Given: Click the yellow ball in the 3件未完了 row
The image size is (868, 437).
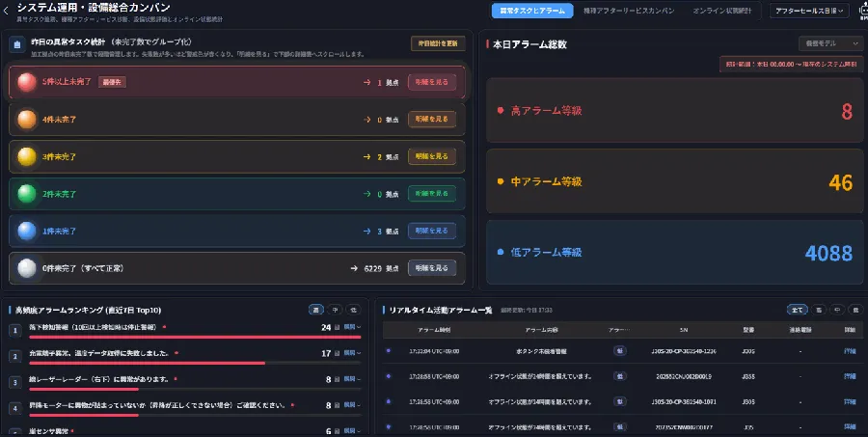Looking at the screenshot, I should 27,156.
